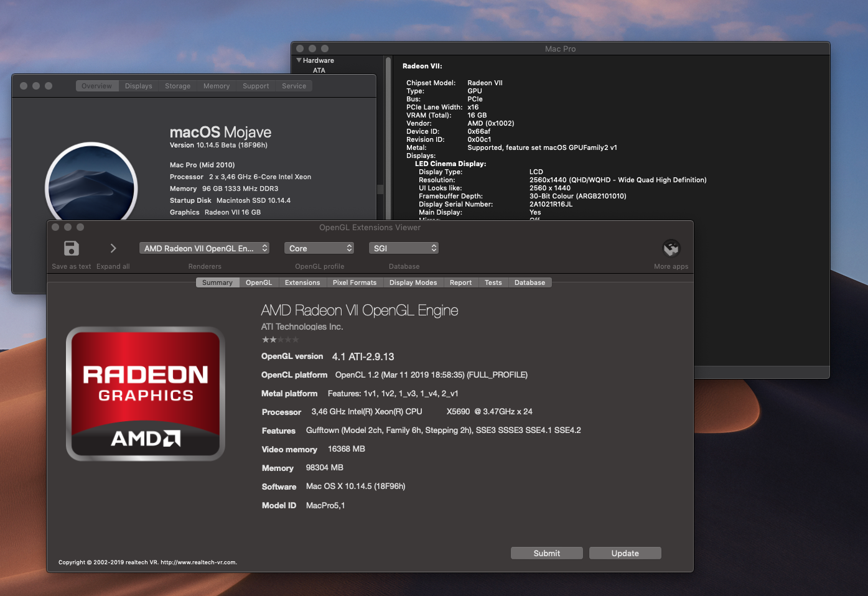Image resolution: width=868 pixels, height=596 pixels.
Task: Click the Gulftown features description line
Action: tap(444, 430)
